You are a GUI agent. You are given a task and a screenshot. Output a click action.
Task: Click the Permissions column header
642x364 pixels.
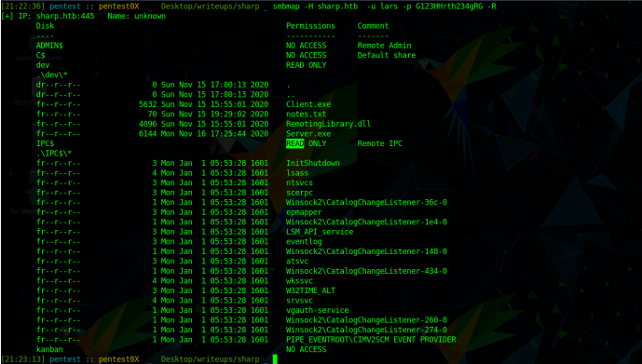click(310, 26)
